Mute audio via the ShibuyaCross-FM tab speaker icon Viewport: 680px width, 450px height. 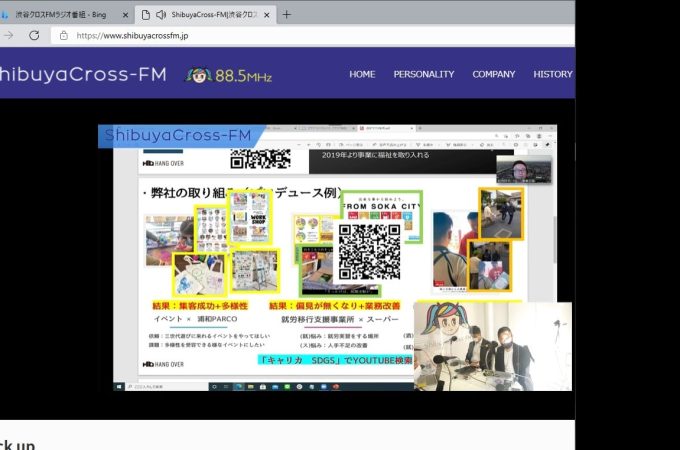coord(161,15)
